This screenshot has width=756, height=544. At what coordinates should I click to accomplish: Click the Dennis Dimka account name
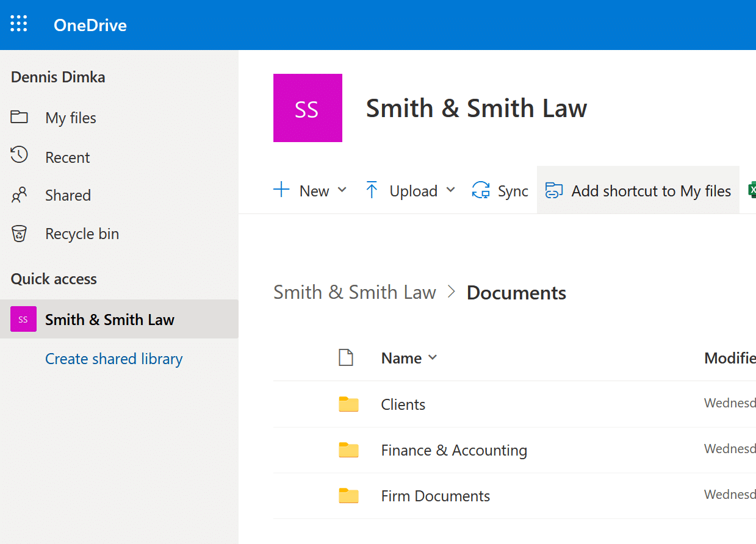pos(58,77)
